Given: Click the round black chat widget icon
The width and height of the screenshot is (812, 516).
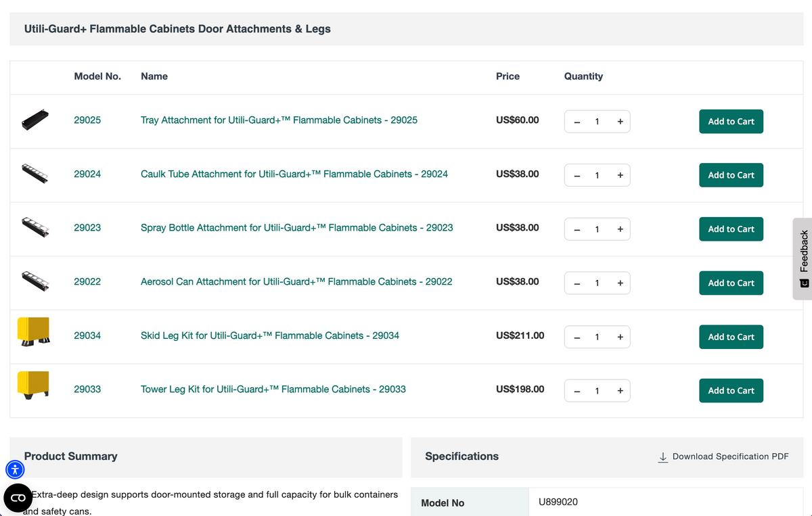Looking at the screenshot, I should (x=18, y=498).
